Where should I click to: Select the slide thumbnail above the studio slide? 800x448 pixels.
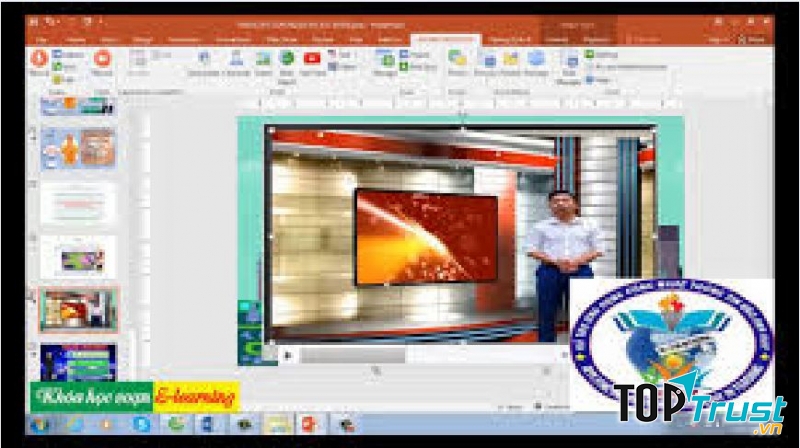tap(79, 257)
